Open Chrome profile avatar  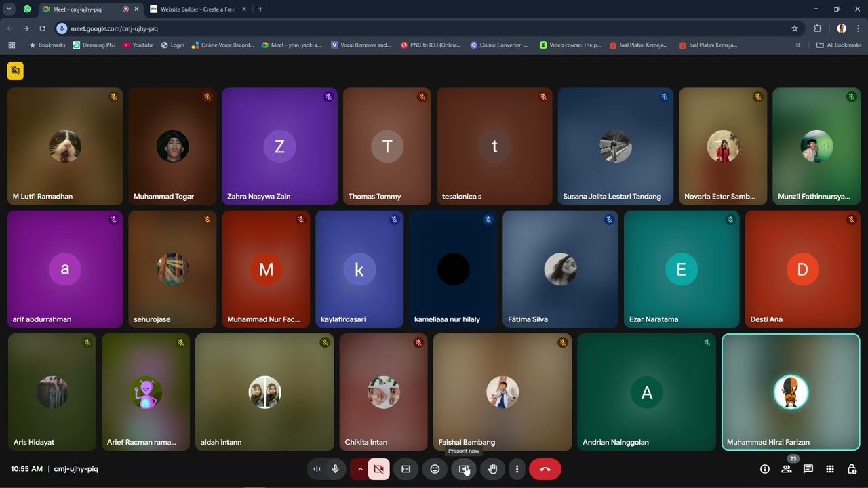[842, 28]
